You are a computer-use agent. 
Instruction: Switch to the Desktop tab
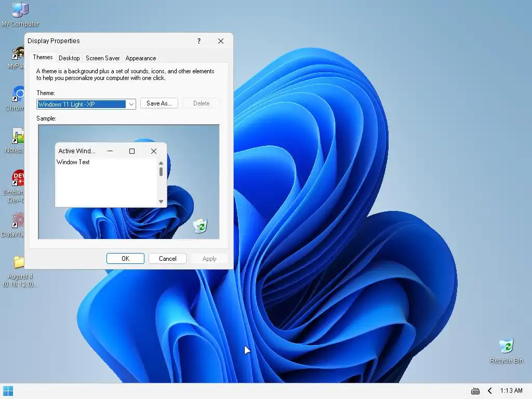pyautogui.click(x=69, y=58)
